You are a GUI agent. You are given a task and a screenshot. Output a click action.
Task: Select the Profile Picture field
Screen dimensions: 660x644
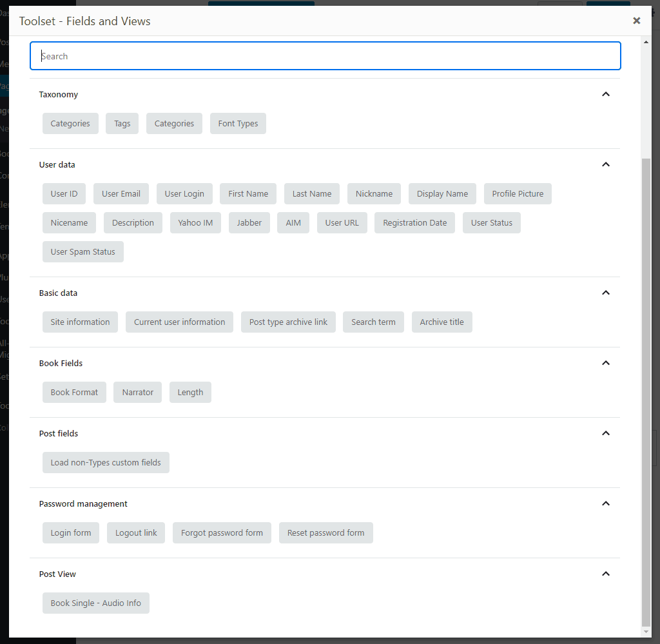(x=518, y=193)
